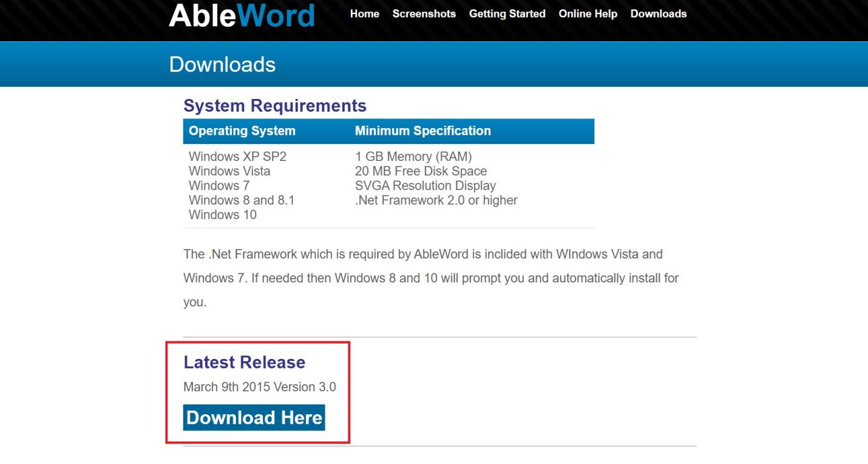Click the Windows Vista table entry
Image resolution: width=868 pixels, height=464 pixels.
click(x=231, y=171)
